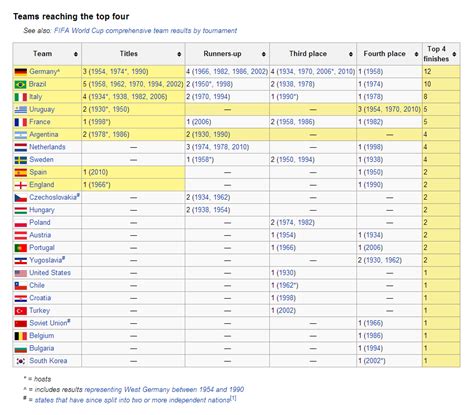Open states that have since split link

coord(132,400)
